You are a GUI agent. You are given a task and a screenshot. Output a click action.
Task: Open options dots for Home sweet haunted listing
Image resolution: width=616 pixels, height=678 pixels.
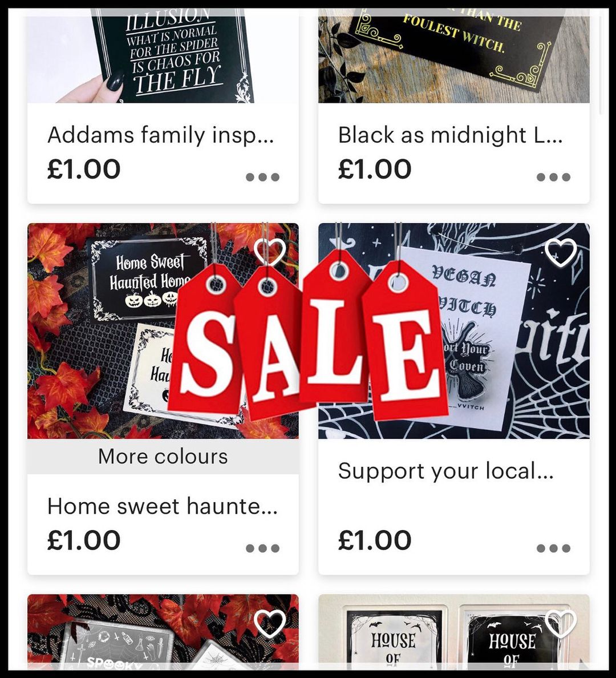coord(262,548)
